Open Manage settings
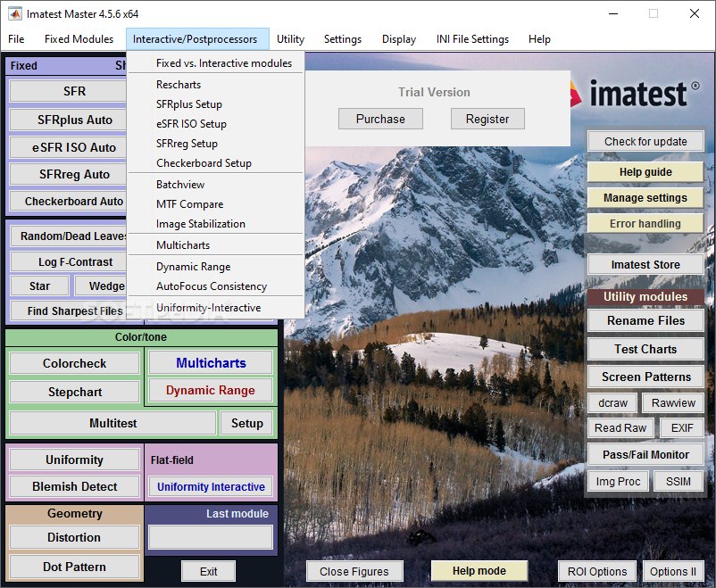Image resolution: width=716 pixels, height=588 pixels. click(645, 198)
